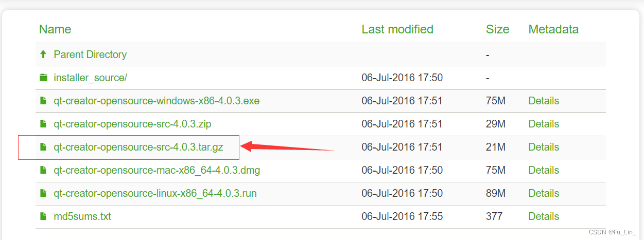Image resolution: width=644 pixels, height=240 pixels.
Task: Click the Parent Directory up-arrow icon
Action: 43,54
